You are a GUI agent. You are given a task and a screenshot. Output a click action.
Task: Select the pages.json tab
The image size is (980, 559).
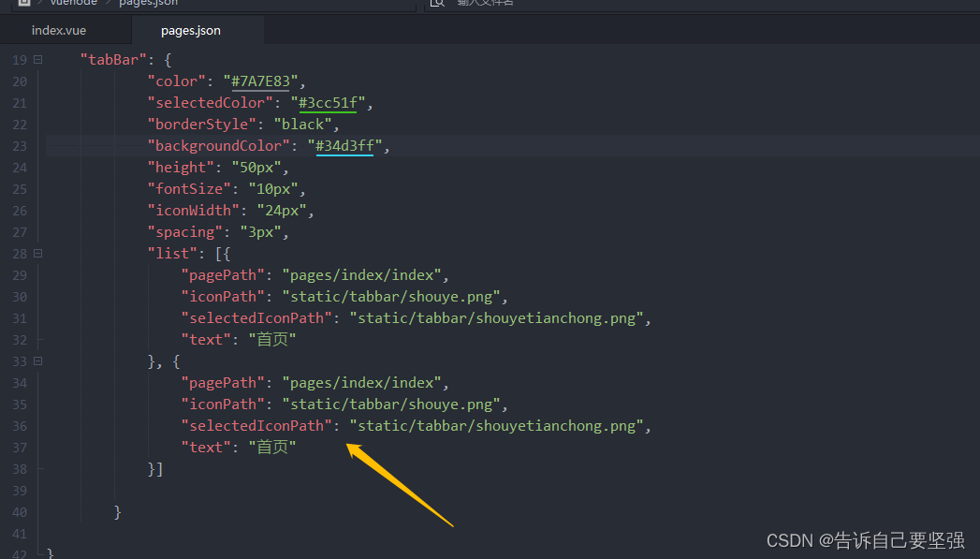coord(191,30)
